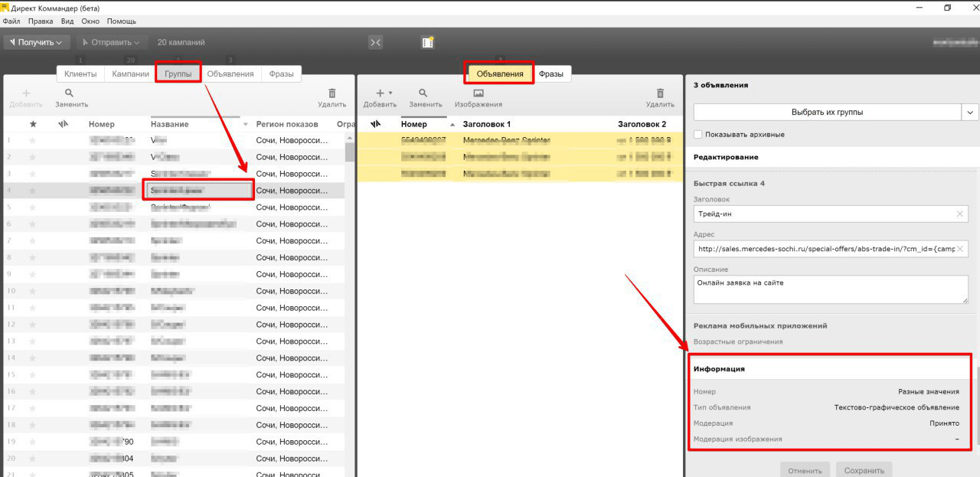Open the Edit menu
980x477 pixels.
coord(41,21)
